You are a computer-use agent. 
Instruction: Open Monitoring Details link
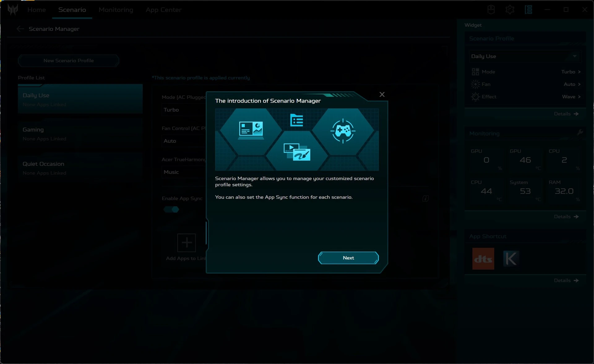[566, 217]
